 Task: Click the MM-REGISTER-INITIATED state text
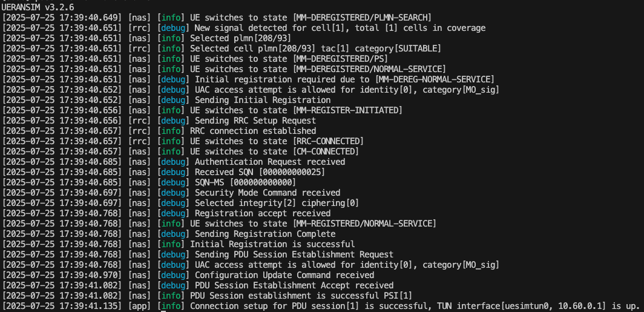(x=347, y=110)
